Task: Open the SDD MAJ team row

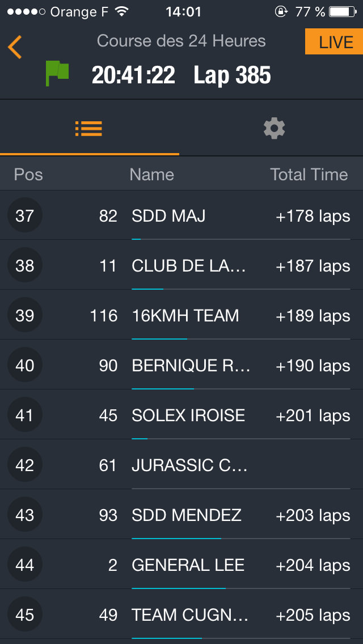Action: coord(168,216)
